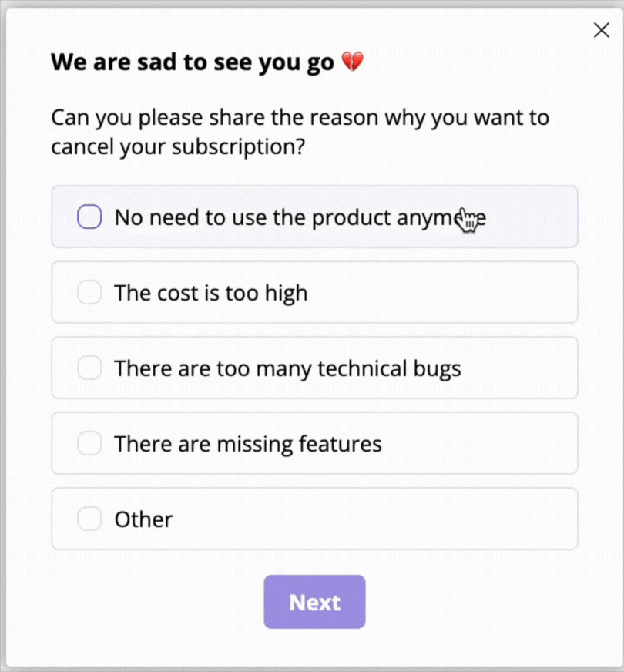Mark the 'There are missing features' checkbox
This screenshot has width=624, height=672.
[89, 444]
